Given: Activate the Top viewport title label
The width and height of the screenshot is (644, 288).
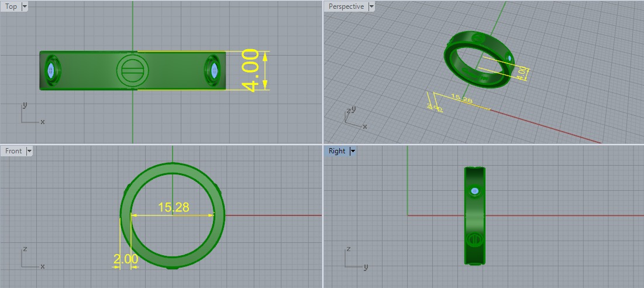Looking at the screenshot, I should 11,6.
